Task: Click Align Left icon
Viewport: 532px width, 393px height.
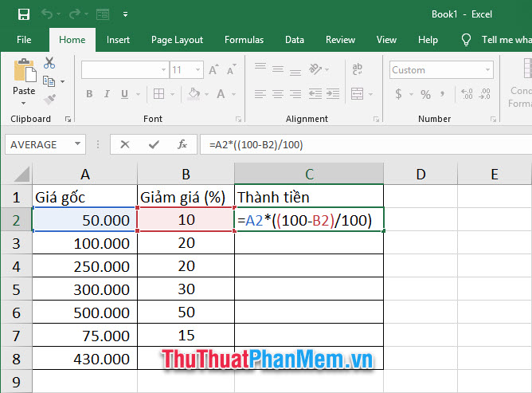Action: [x=260, y=94]
